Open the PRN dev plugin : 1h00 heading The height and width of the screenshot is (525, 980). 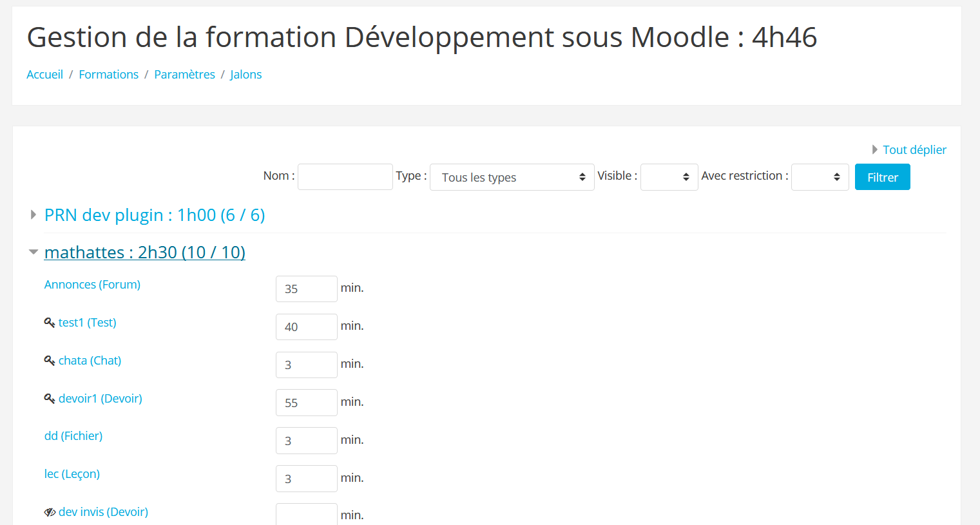[155, 215]
